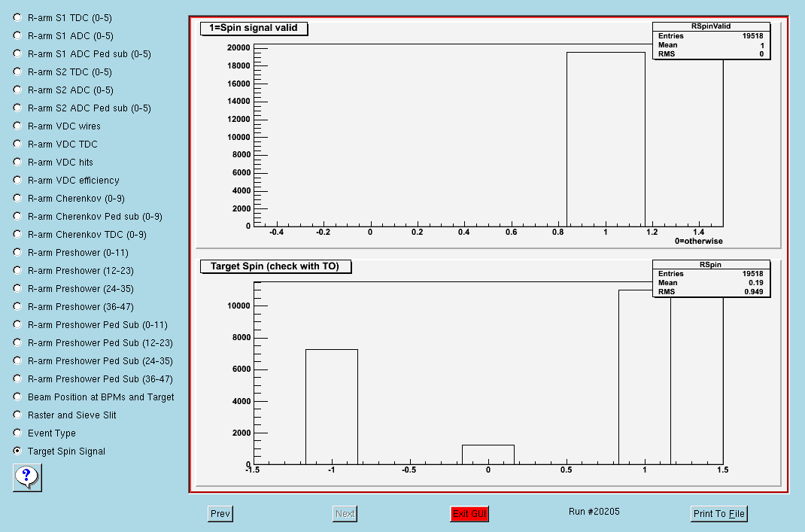The image size is (805, 532).
Task: Select Event Type radio button
Action: tap(17, 433)
